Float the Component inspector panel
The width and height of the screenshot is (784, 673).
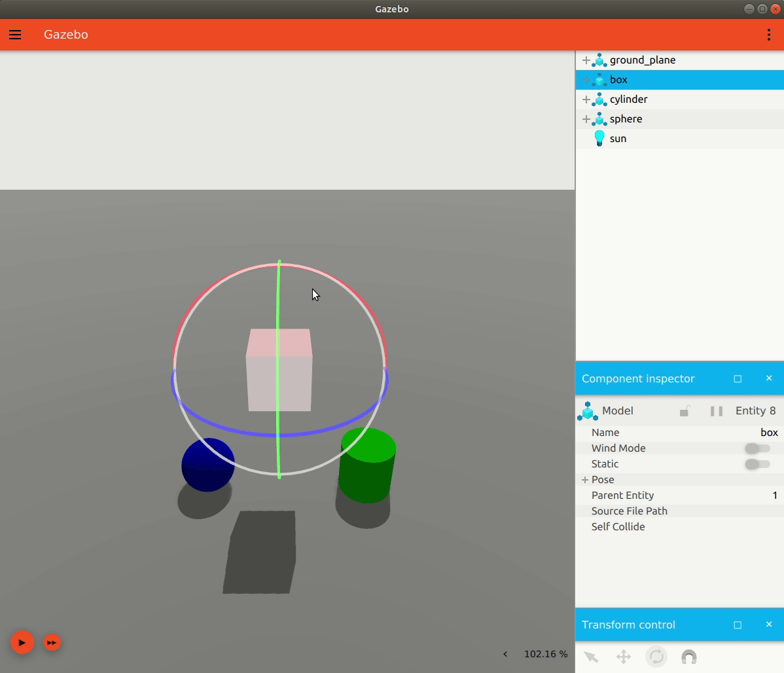click(x=738, y=379)
